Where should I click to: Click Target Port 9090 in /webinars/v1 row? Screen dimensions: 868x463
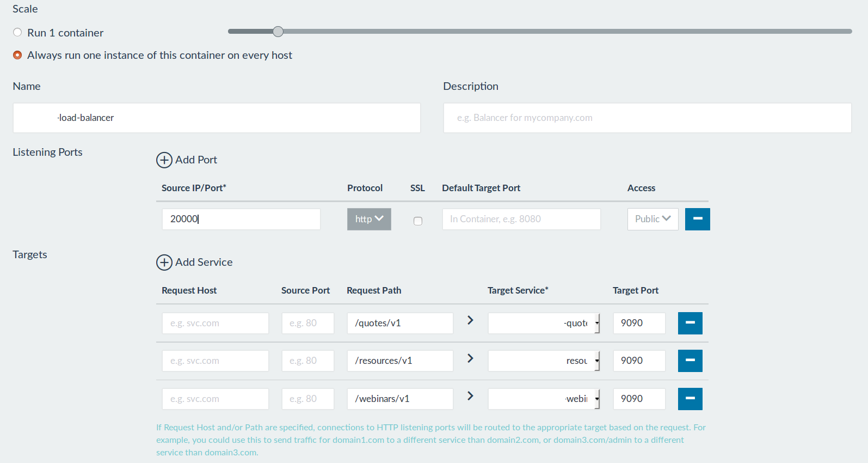(x=639, y=399)
